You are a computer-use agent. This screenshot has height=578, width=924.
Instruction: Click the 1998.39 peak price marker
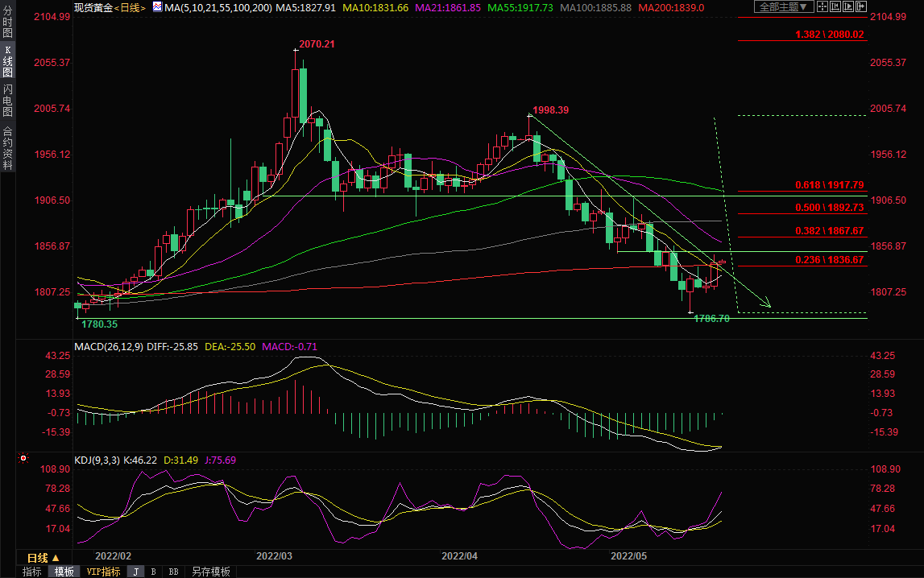(x=552, y=110)
